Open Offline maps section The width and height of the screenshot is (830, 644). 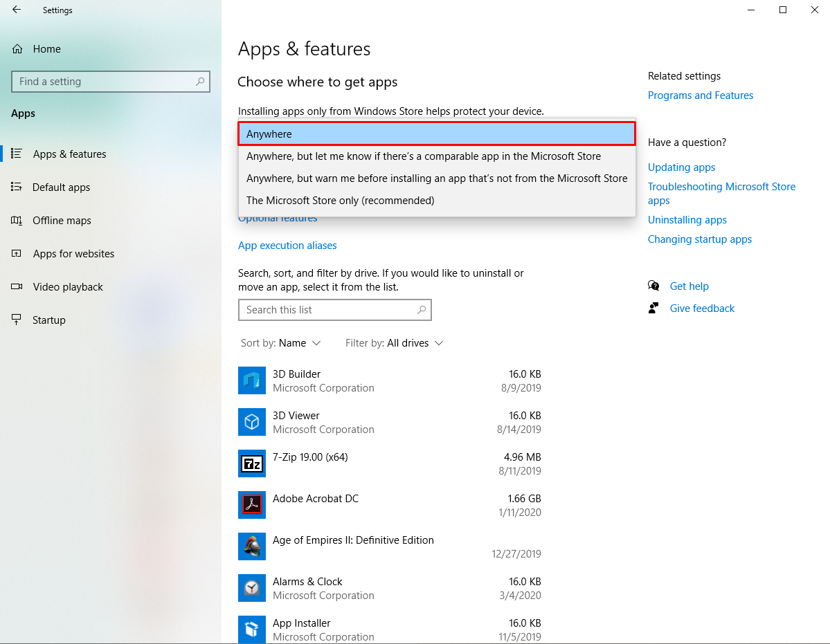(111, 221)
